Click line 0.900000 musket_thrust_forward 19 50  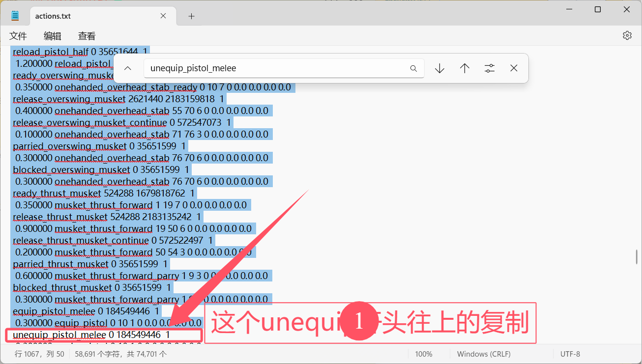click(133, 228)
